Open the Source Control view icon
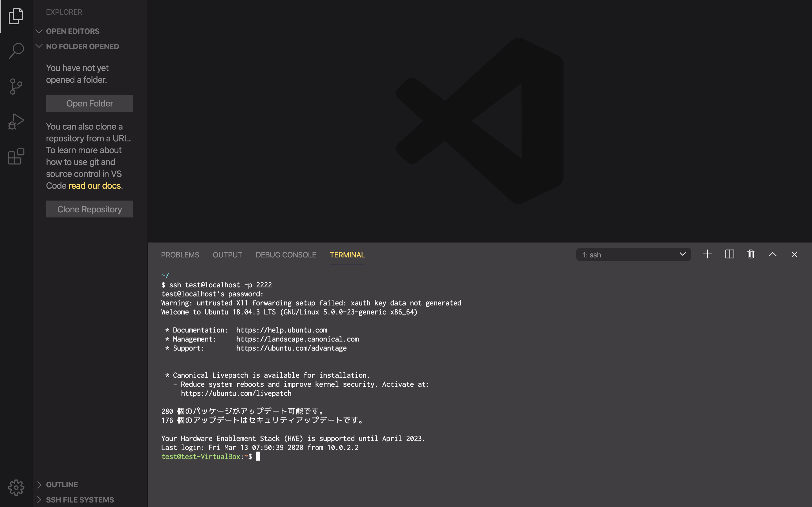 [16, 86]
